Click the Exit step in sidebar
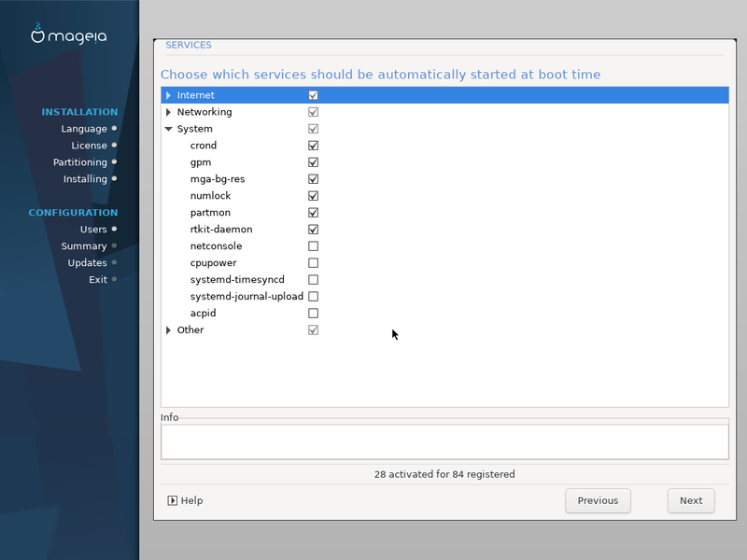747x560 pixels. point(98,279)
